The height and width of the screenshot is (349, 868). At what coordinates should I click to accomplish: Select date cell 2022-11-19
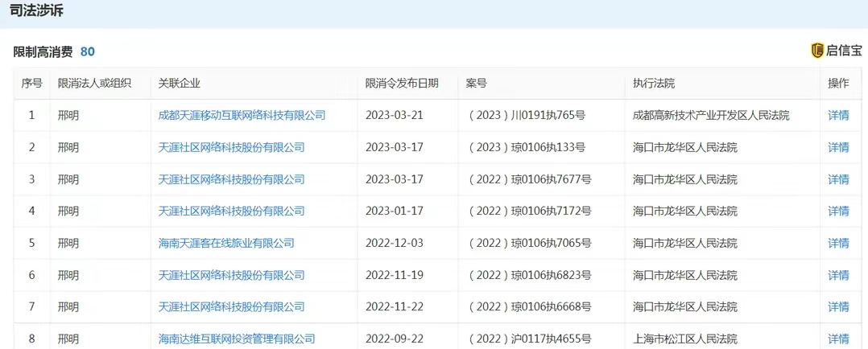point(394,276)
